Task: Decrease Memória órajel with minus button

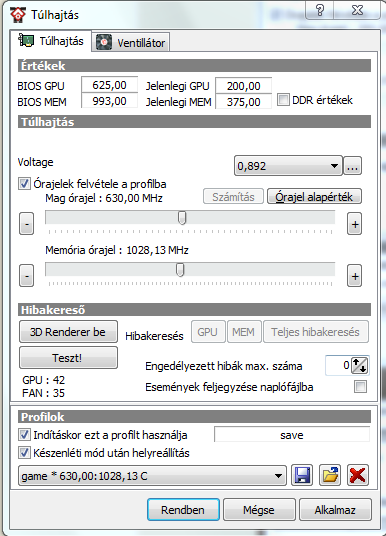Action: point(27,276)
